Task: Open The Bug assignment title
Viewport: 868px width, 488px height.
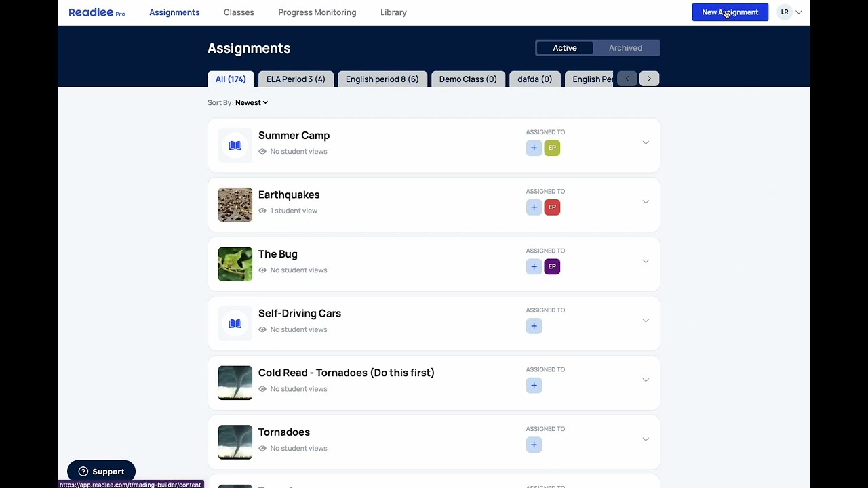Action: click(x=278, y=254)
